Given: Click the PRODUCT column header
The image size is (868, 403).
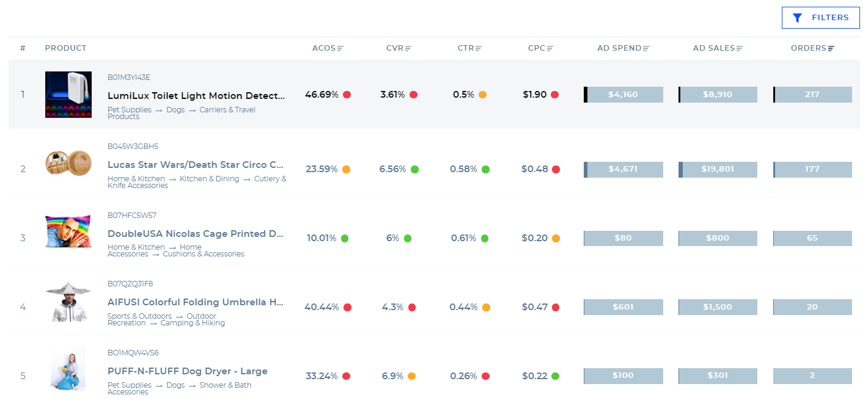Looking at the screenshot, I should (x=66, y=48).
